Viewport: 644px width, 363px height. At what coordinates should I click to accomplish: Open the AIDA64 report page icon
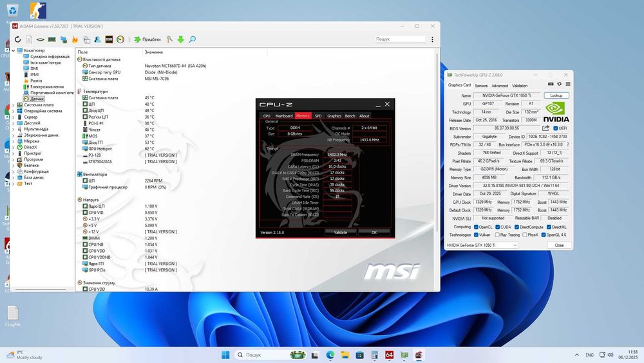coord(29,39)
